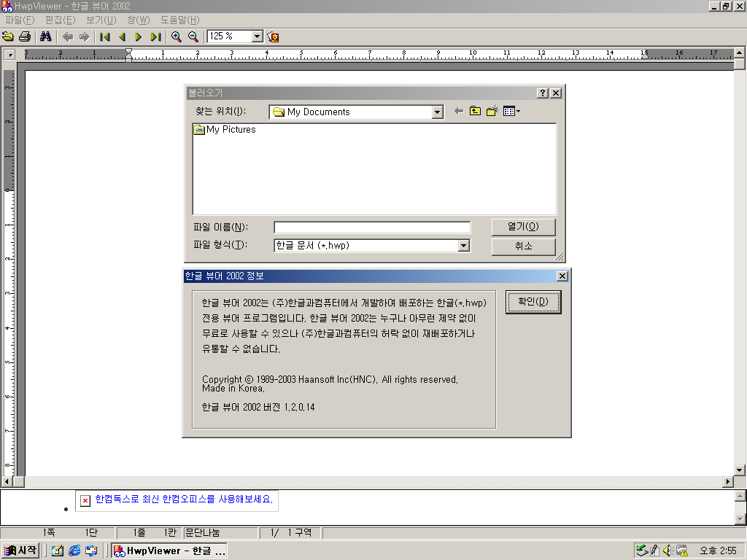The width and height of the screenshot is (747, 560).
Task: Close the 불러오기 dialog
Action: 556,93
